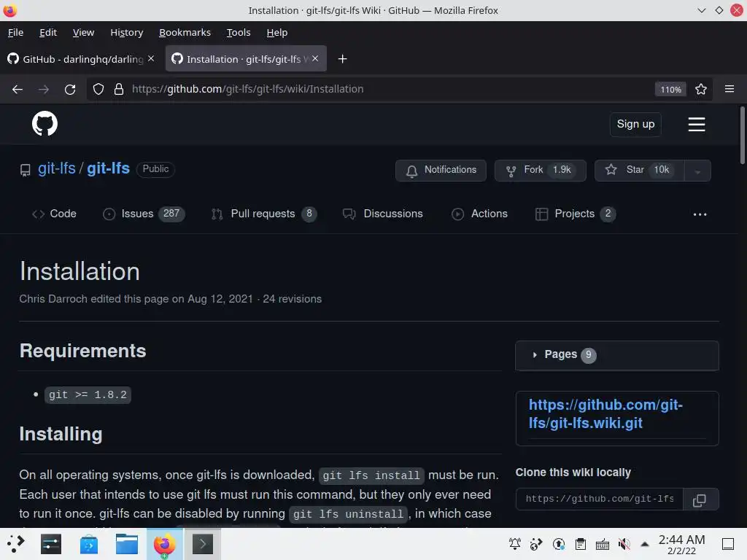This screenshot has width=747, height=560.
Task: Open the git-lfs organization link
Action: coord(57,168)
